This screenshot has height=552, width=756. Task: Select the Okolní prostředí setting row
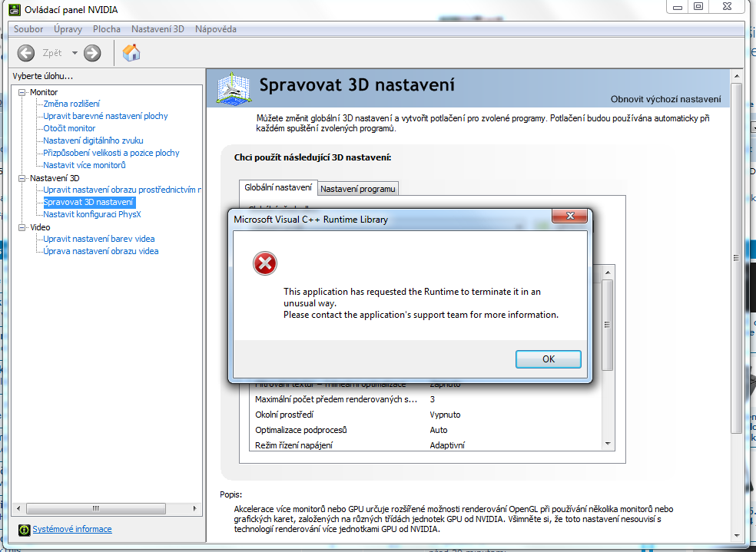point(425,415)
